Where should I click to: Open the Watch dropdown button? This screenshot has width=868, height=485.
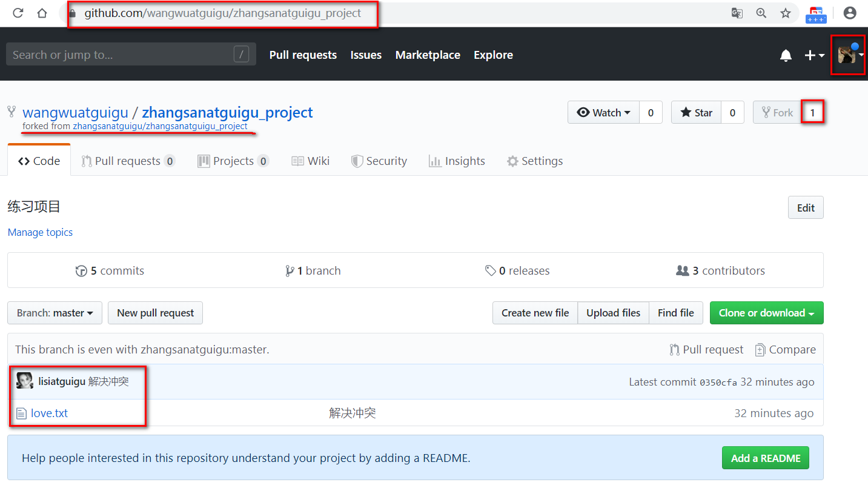[x=603, y=112]
